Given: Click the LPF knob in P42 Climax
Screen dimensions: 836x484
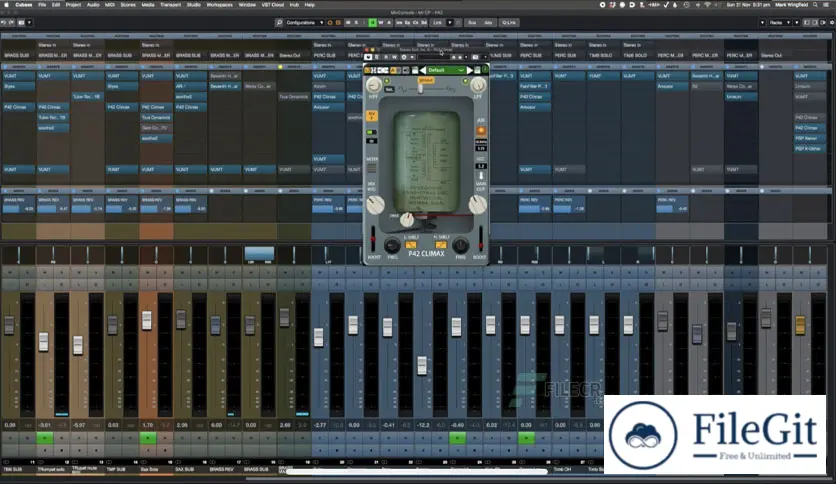Looking at the screenshot, I should pyautogui.click(x=478, y=85).
